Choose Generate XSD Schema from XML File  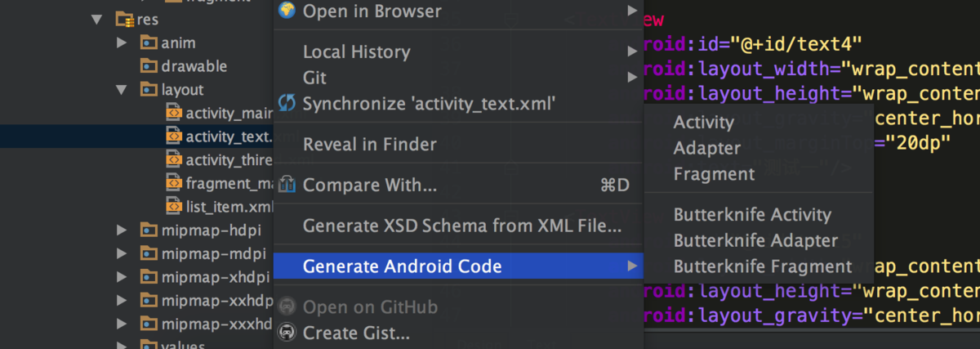coord(458,225)
